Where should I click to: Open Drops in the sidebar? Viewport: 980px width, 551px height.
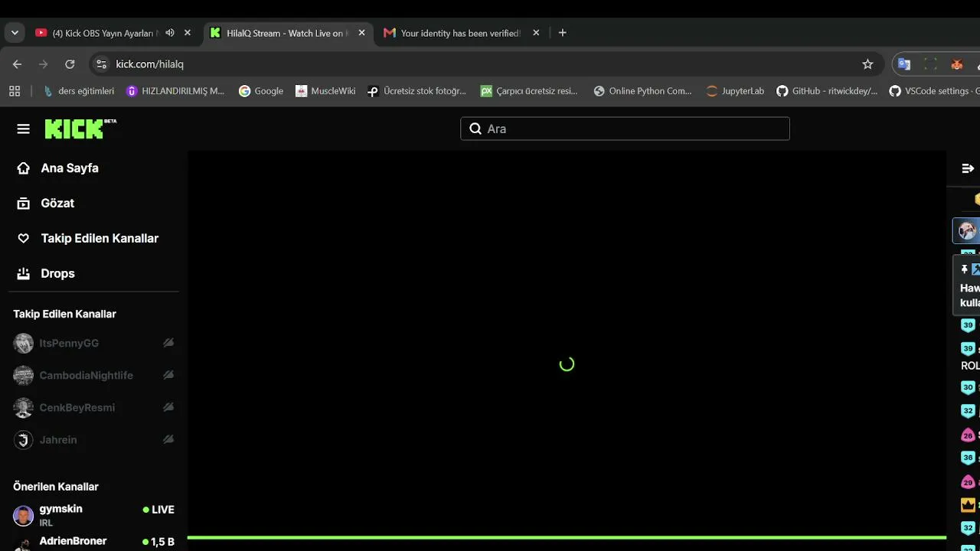pyautogui.click(x=57, y=273)
